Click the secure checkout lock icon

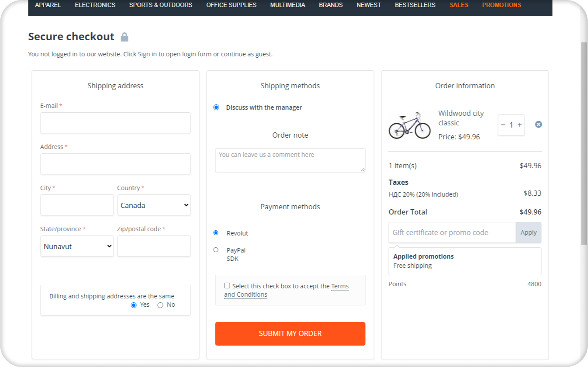coord(125,37)
